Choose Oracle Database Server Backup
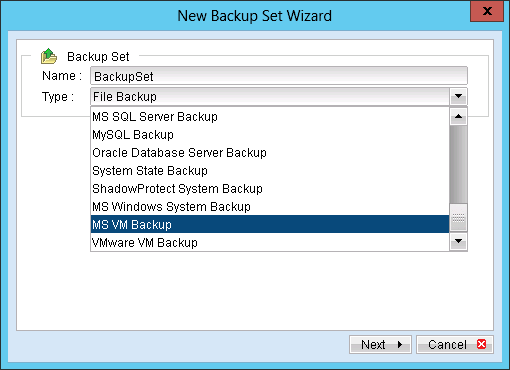The image size is (510, 370). tap(270, 153)
